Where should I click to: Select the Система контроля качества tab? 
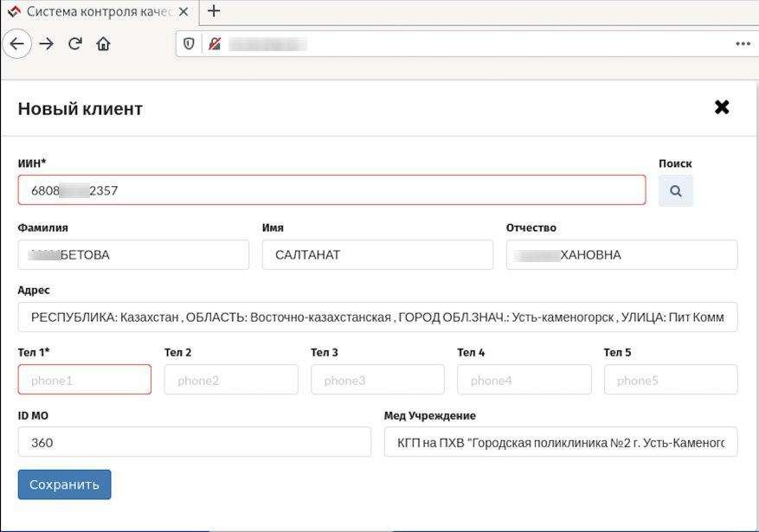pos(100,12)
